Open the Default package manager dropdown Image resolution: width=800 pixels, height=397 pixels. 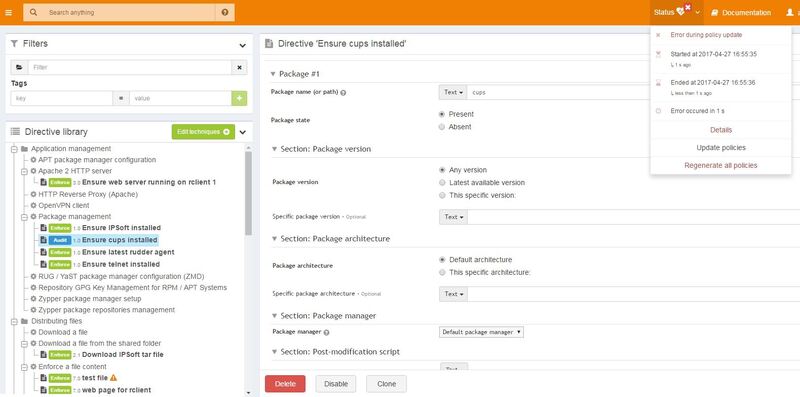pos(481,332)
